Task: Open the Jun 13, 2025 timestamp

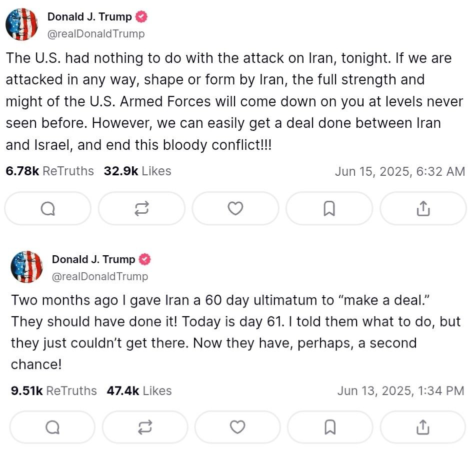Action: (400, 391)
